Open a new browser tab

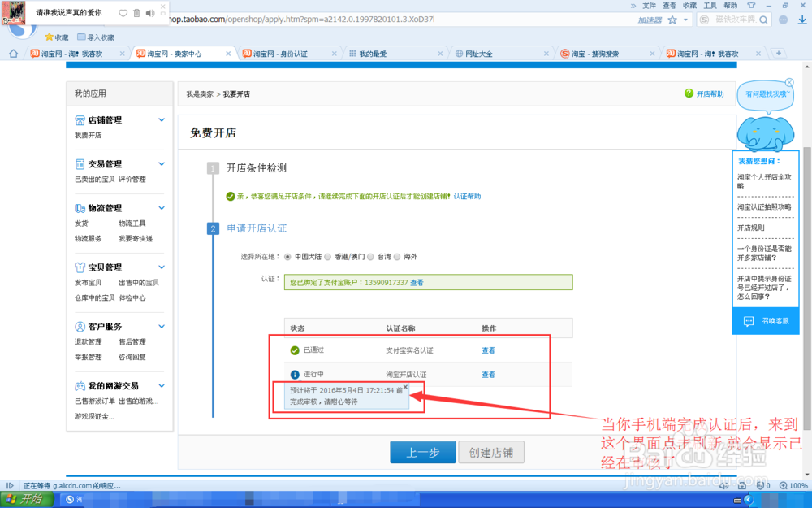(x=779, y=53)
